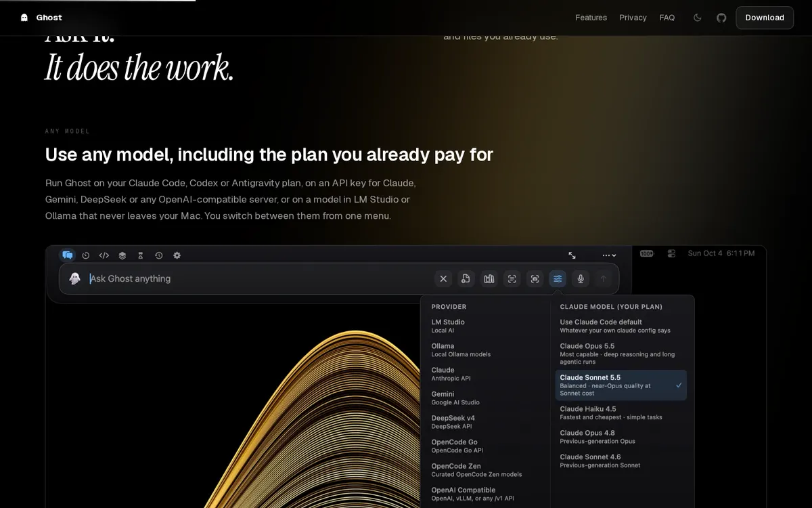Screen dimensions: 812x508
Task: Toggle dark mode with the moon icon
Action: pyautogui.click(x=698, y=18)
